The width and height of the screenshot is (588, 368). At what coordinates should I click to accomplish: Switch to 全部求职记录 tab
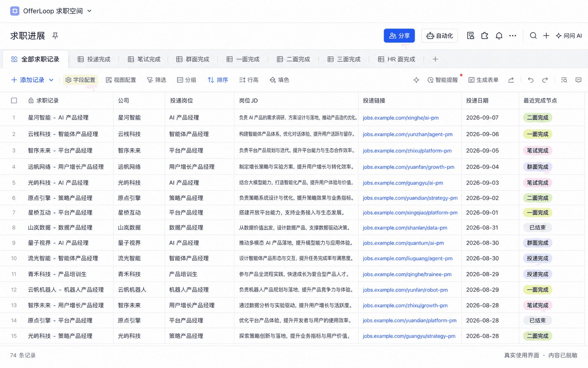tap(35, 59)
